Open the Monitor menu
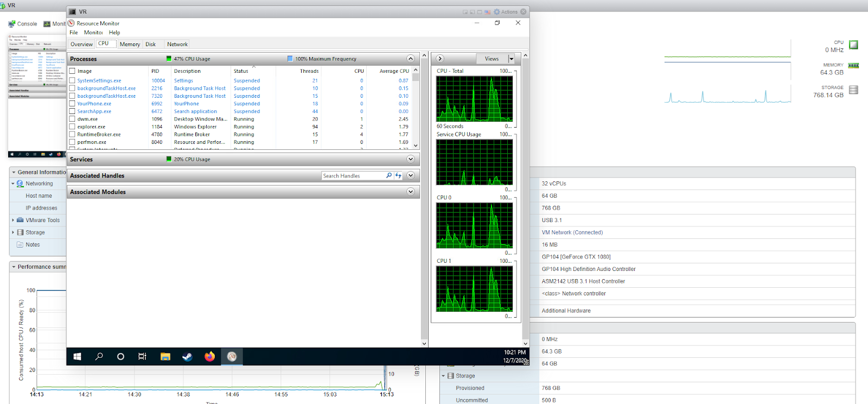 click(93, 33)
